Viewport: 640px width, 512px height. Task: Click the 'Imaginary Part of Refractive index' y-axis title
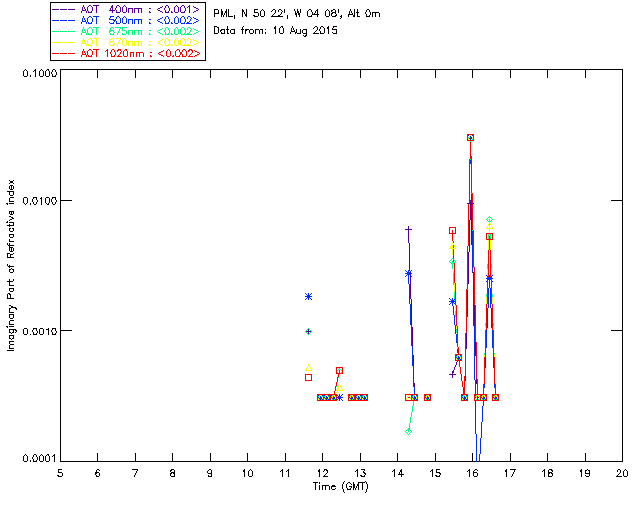pyautogui.click(x=11, y=265)
